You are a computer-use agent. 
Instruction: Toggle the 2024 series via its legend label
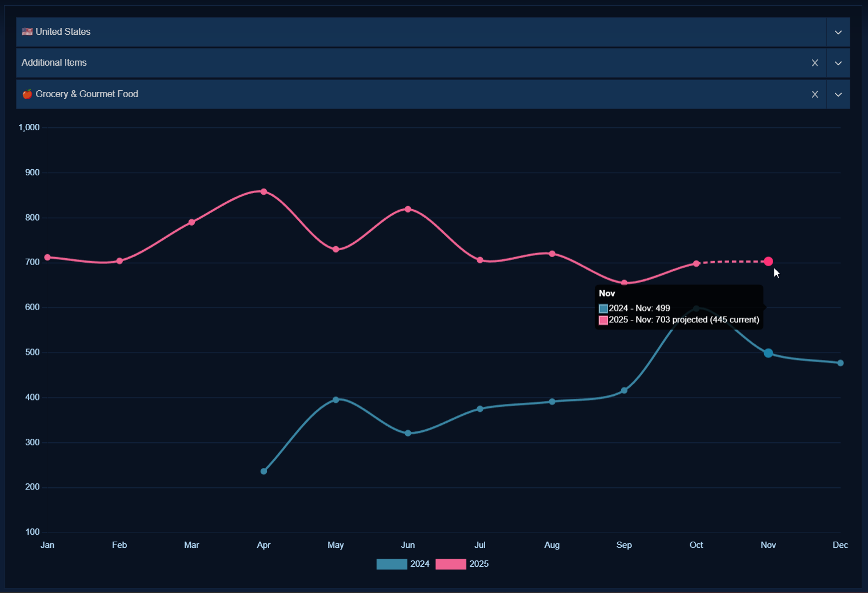tap(419, 564)
